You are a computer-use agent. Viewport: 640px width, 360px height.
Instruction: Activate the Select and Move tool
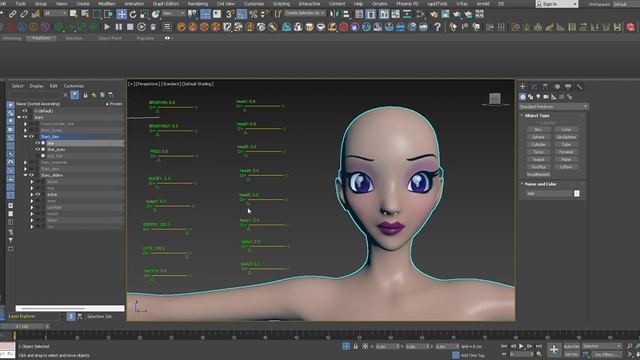(121, 14)
